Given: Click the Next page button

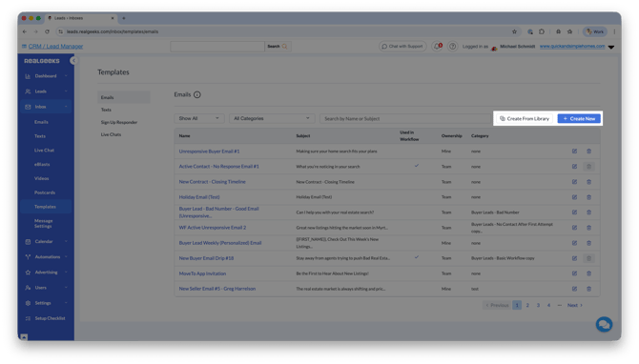Looking at the screenshot, I should [x=574, y=305].
